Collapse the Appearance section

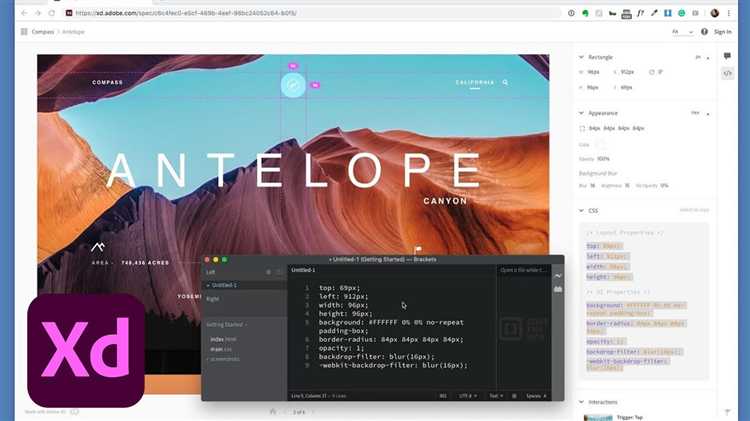click(x=582, y=113)
